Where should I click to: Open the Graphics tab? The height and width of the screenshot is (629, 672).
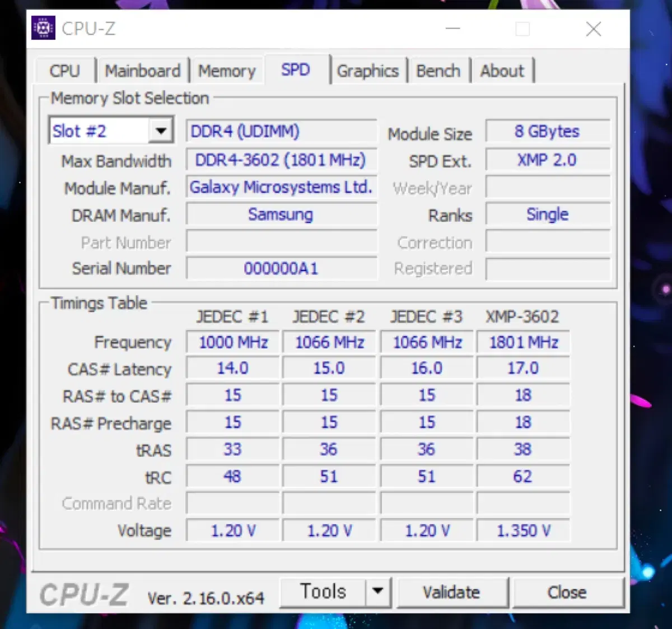point(368,71)
